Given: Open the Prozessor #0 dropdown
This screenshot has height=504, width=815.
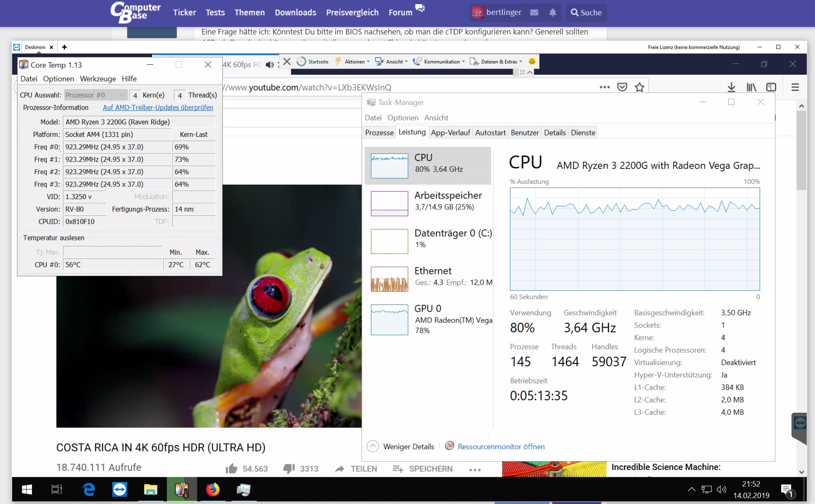Looking at the screenshot, I should [x=95, y=95].
